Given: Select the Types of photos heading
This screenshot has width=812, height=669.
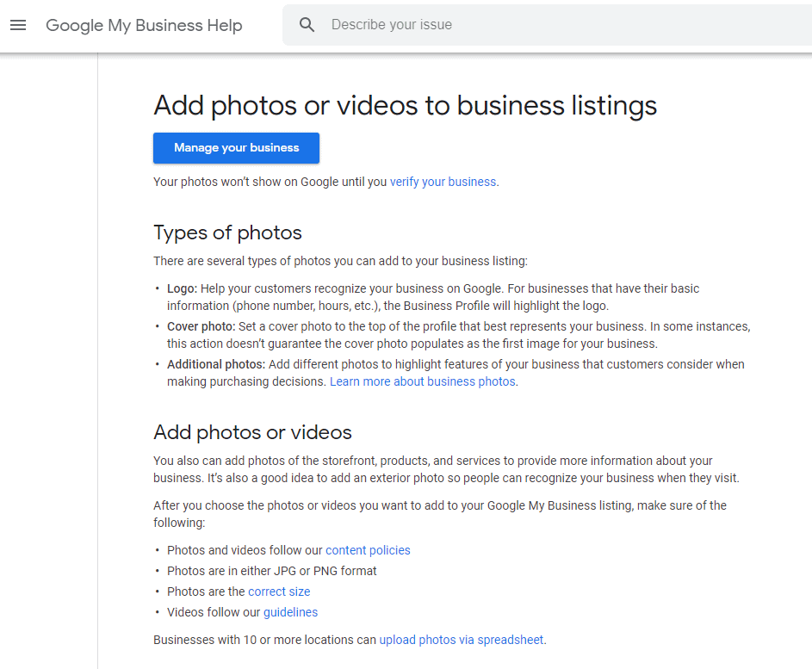Looking at the screenshot, I should point(227,233).
